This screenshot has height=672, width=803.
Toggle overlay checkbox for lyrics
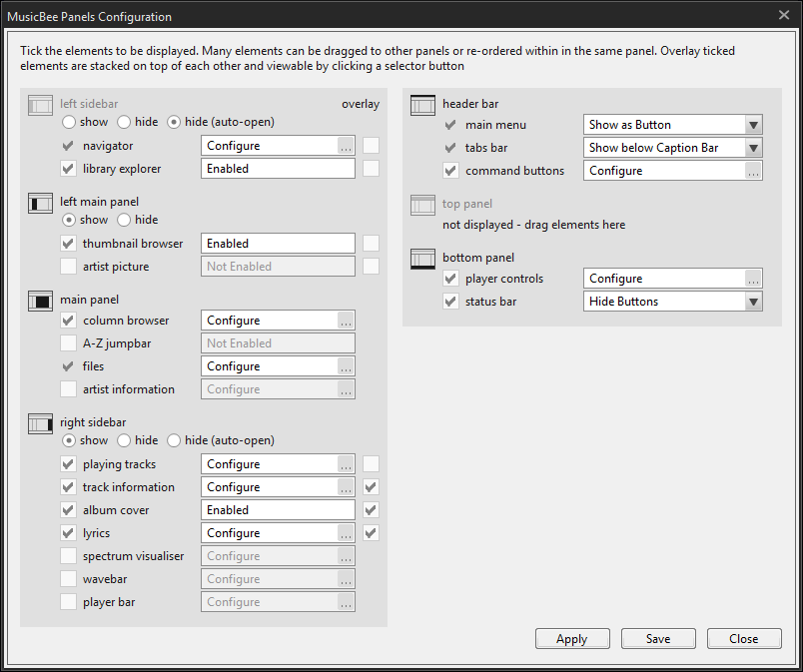coord(371,533)
